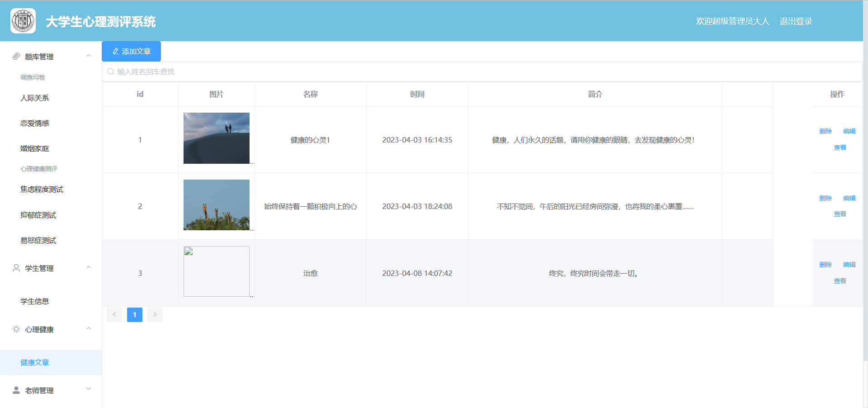Edit article 始终保持着一颗积极向上的心

849,198
